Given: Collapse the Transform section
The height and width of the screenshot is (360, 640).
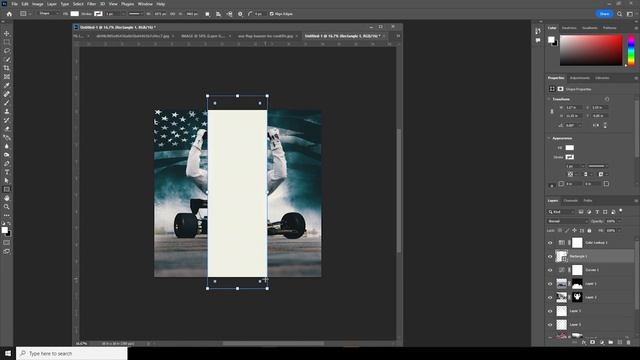Looking at the screenshot, I should 549,99.
